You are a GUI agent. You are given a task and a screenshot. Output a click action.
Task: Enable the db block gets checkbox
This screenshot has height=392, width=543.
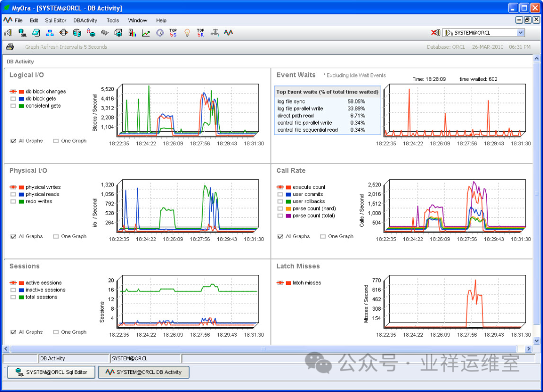(13, 99)
